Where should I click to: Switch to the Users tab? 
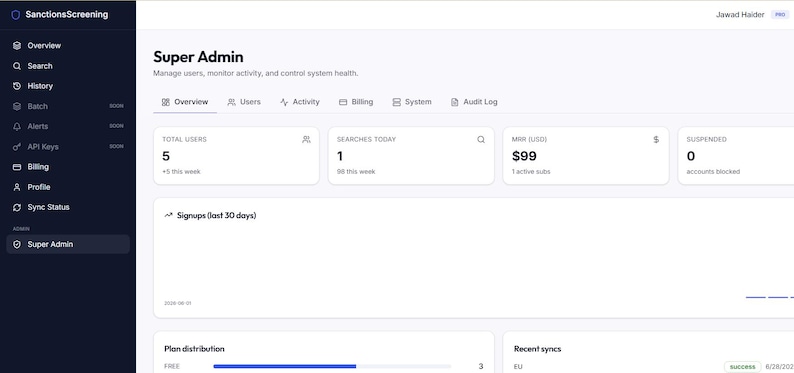point(244,102)
